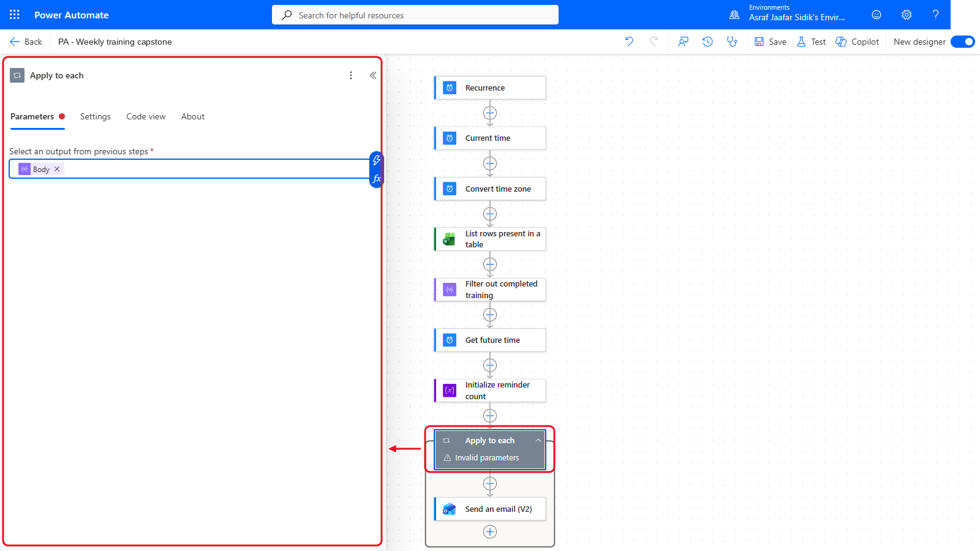Viewport: 980px width, 551px height.
Task: Collapse the Apply to each loop card
Action: (538, 441)
